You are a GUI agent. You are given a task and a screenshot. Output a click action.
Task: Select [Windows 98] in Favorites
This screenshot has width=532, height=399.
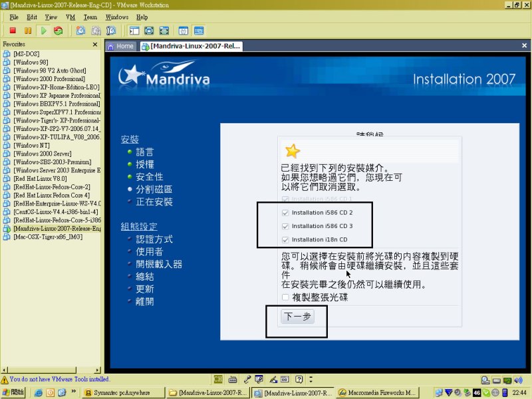click(31, 62)
